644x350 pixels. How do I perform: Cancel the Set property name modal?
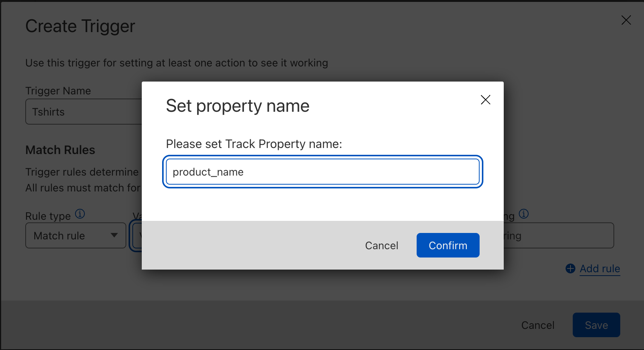click(382, 245)
